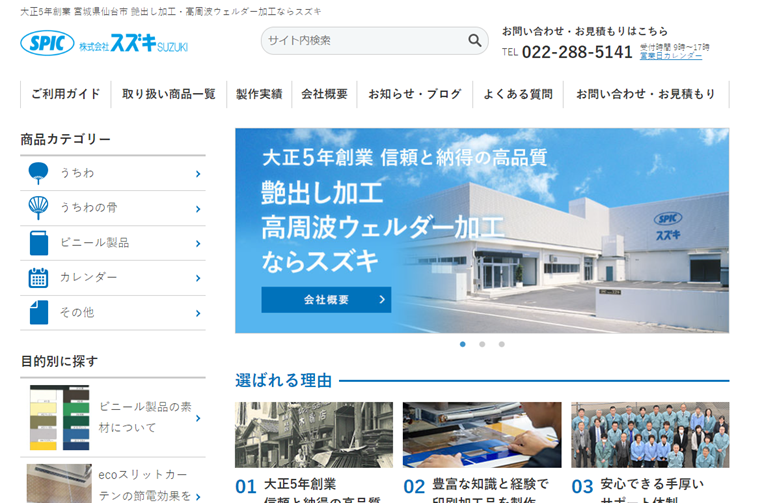Select the first carousel dot
Screen dimensions: 762x503
point(463,344)
